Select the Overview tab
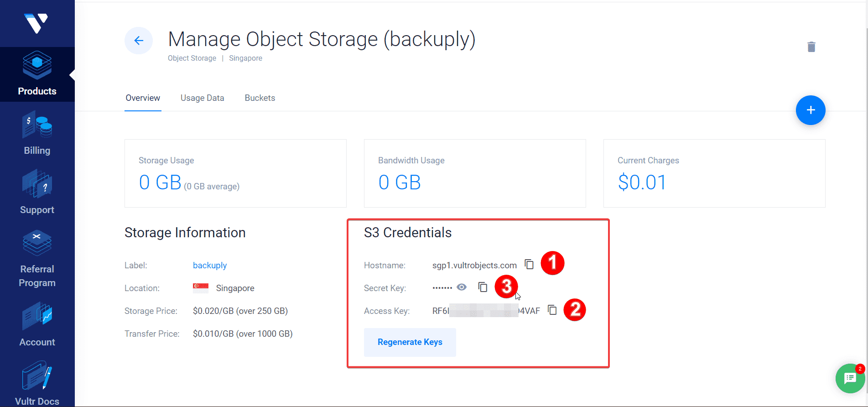Image resolution: width=868 pixels, height=407 pixels. (143, 98)
